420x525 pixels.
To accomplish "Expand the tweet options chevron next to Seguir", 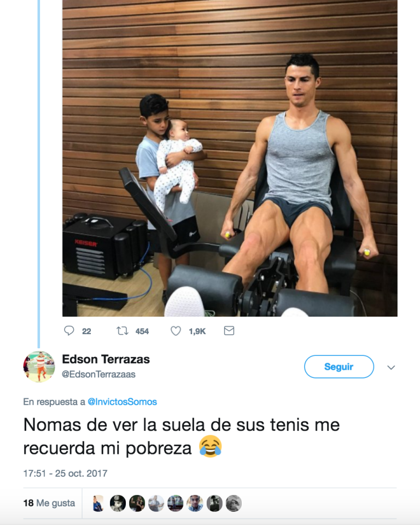I will pos(391,367).
